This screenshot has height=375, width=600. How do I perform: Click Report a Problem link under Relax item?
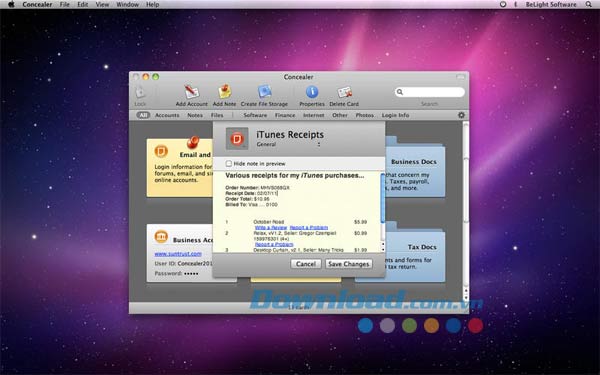pyautogui.click(x=274, y=244)
